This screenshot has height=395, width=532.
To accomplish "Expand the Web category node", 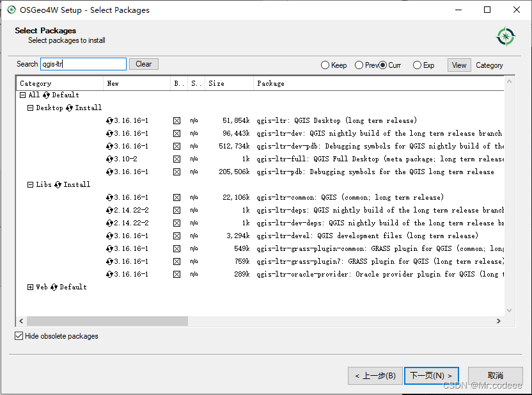I will pos(30,287).
